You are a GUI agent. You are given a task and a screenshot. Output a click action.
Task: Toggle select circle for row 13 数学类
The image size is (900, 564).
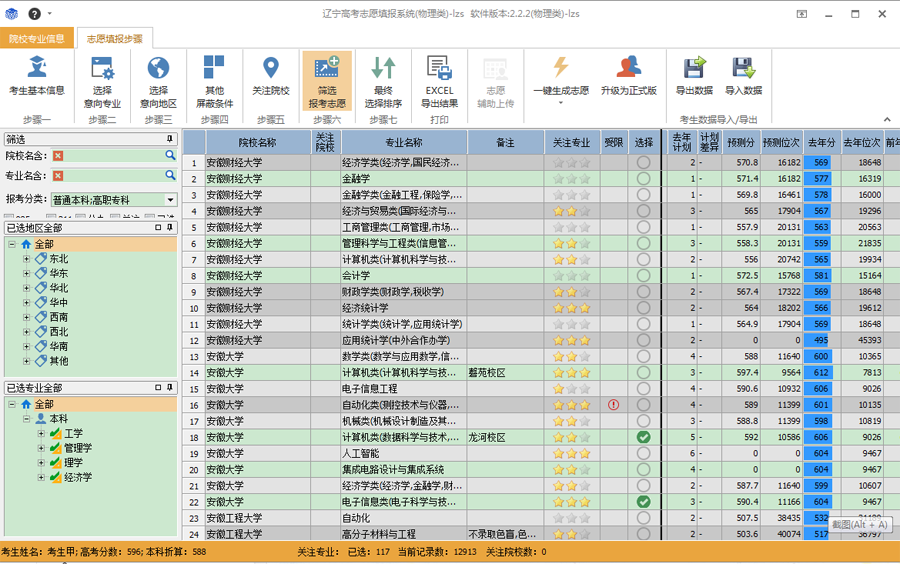pos(643,356)
